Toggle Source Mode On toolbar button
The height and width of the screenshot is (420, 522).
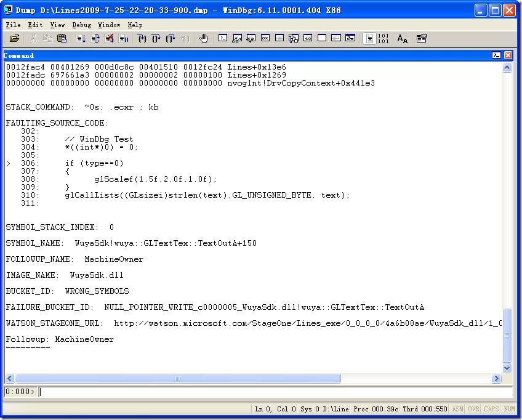click(369, 38)
